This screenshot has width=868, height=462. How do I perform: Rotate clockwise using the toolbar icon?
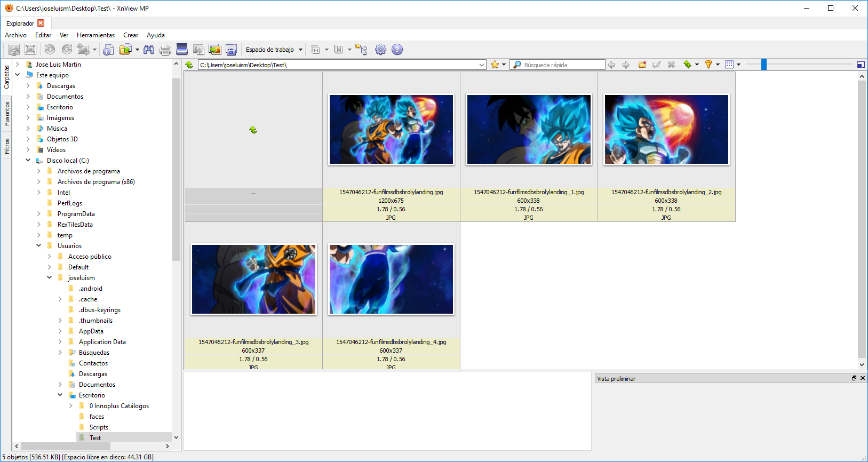[67, 50]
